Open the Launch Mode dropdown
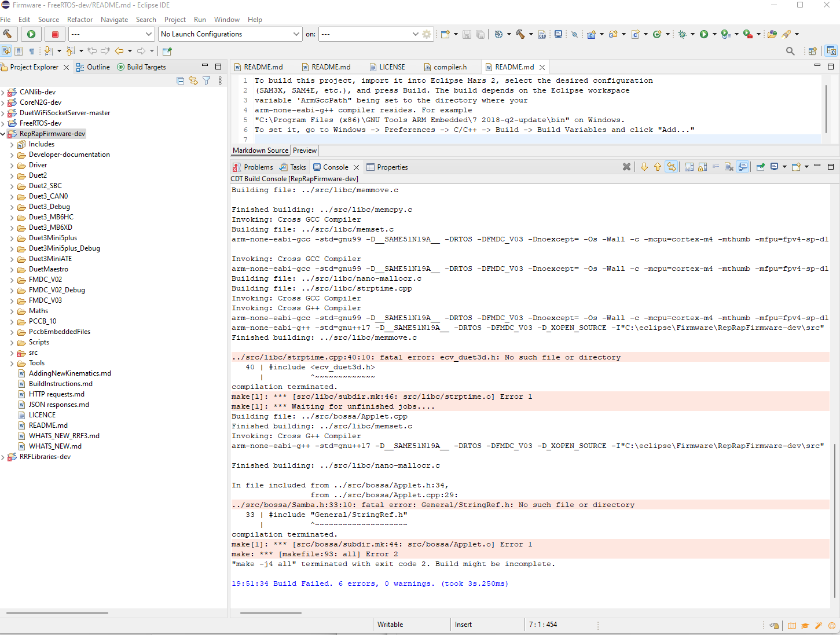Image resolution: width=840 pixels, height=635 pixels. [111, 34]
